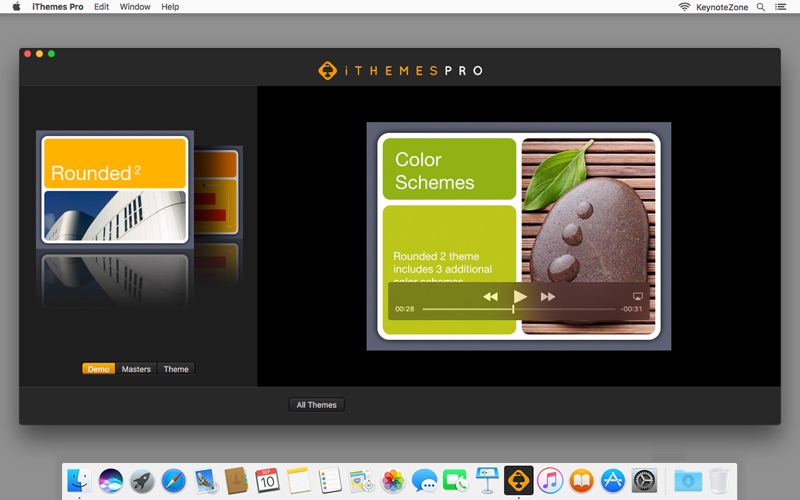800x500 pixels.
Task: Switch to the Masters tab
Action: (x=136, y=369)
